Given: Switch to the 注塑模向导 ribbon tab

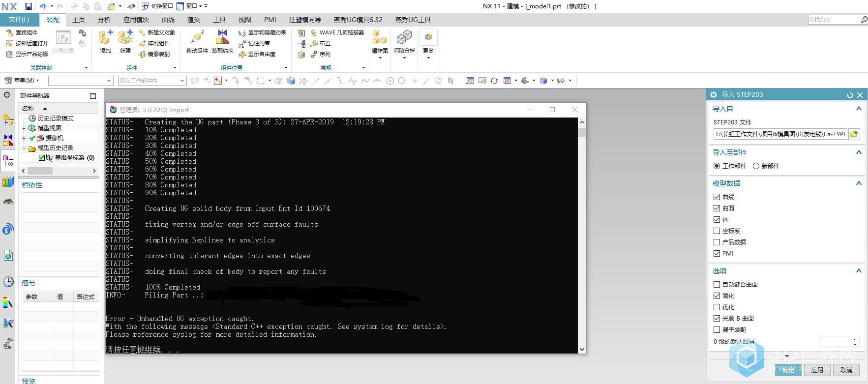Looking at the screenshot, I should pos(305,20).
